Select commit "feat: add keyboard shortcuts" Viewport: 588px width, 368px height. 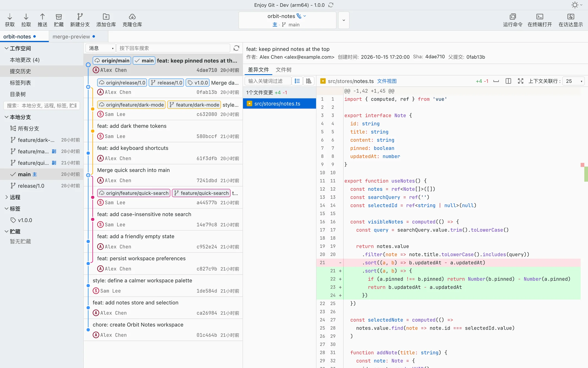(x=163, y=153)
